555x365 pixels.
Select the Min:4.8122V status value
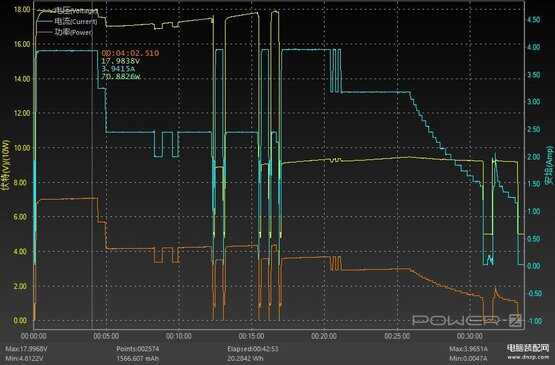pyautogui.click(x=24, y=358)
